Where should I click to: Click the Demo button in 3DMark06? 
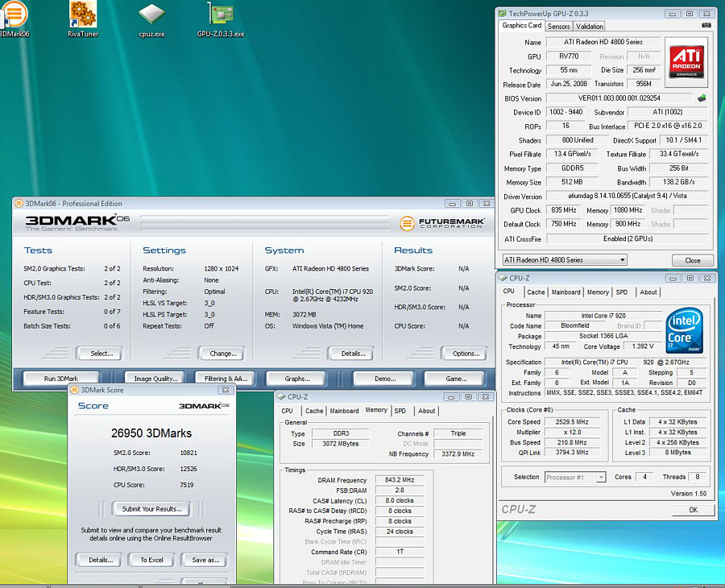pos(385,378)
